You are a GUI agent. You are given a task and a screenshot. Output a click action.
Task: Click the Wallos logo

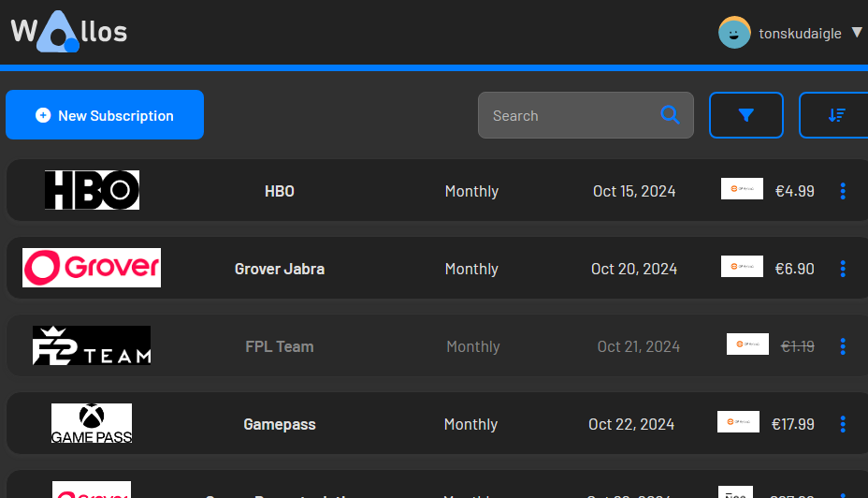tap(68, 33)
